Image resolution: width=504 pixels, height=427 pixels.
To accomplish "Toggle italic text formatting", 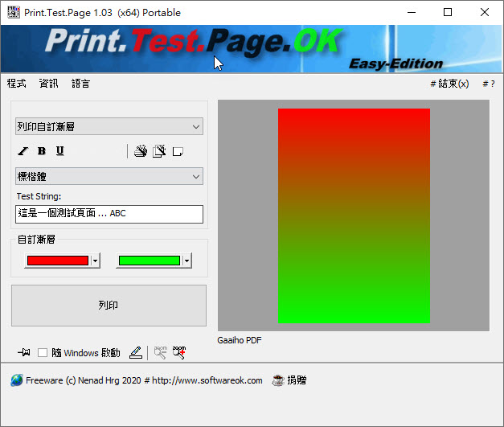I will pyautogui.click(x=23, y=151).
